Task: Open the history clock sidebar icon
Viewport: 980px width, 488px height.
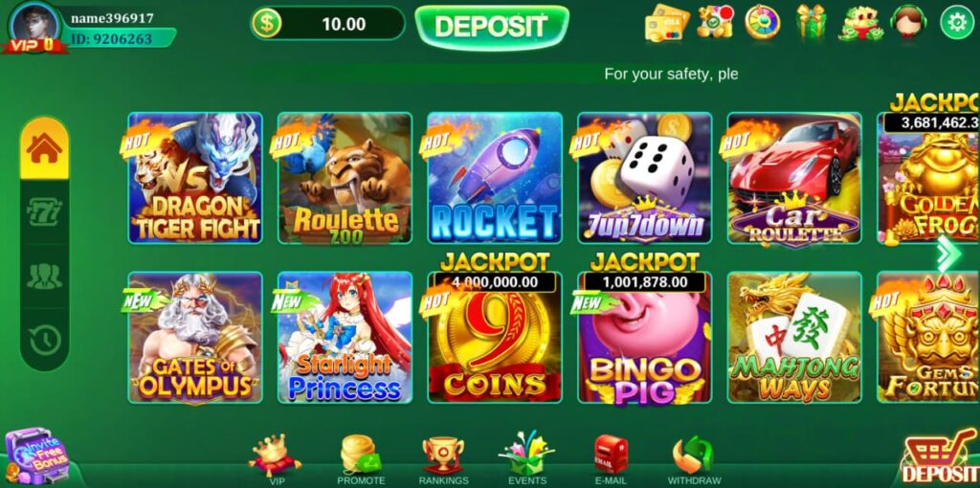Action: [45, 340]
